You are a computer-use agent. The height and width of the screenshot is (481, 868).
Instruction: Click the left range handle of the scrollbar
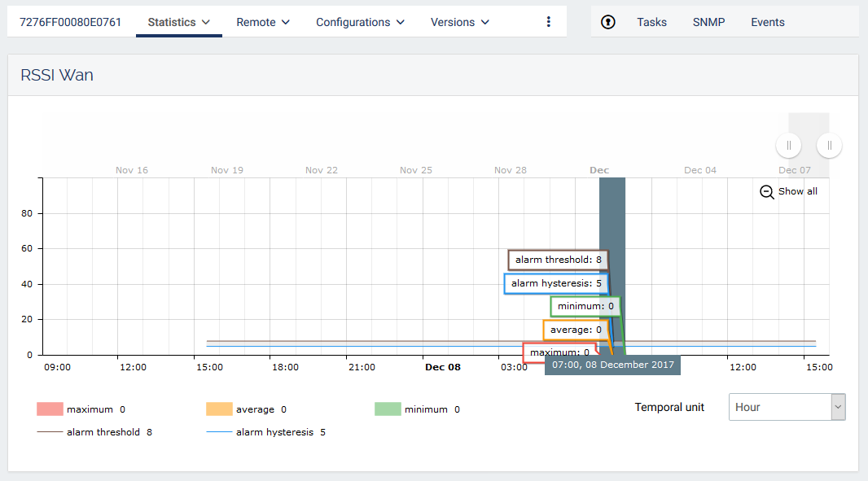click(788, 146)
